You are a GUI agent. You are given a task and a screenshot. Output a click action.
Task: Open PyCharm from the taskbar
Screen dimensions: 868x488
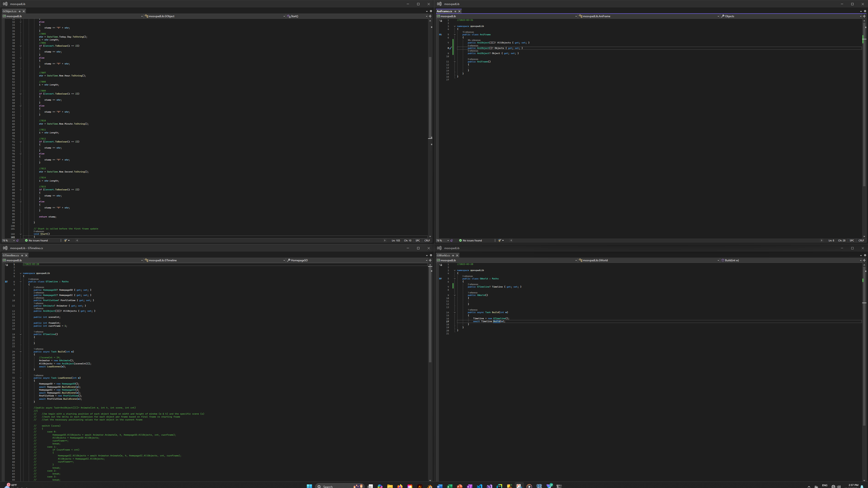499,486
